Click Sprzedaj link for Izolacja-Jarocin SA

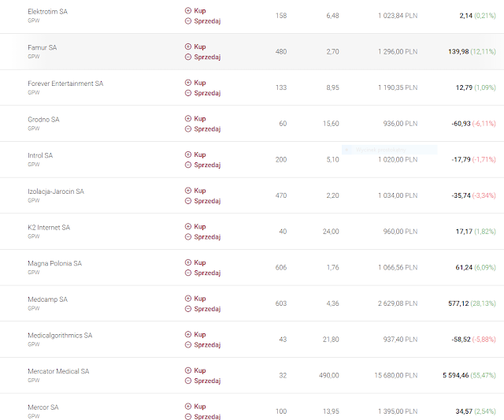(x=207, y=201)
